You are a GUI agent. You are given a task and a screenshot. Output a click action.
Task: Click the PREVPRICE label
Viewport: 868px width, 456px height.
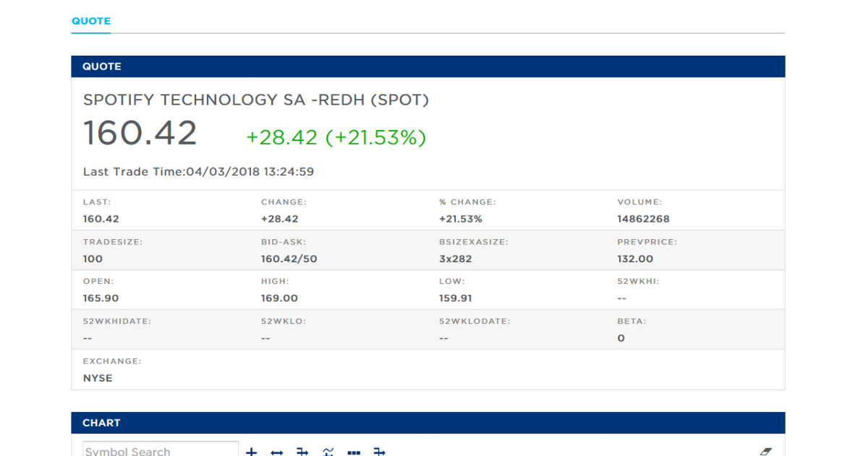coord(647,242)
